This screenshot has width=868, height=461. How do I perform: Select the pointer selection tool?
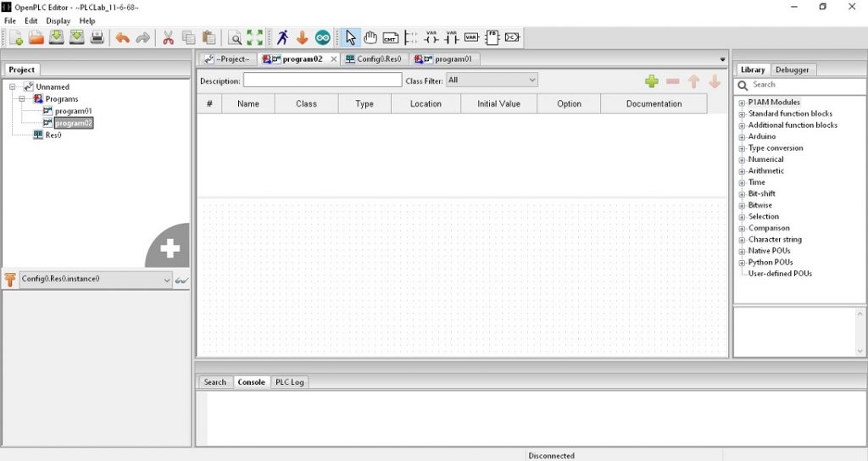click(x=350, y=37)
